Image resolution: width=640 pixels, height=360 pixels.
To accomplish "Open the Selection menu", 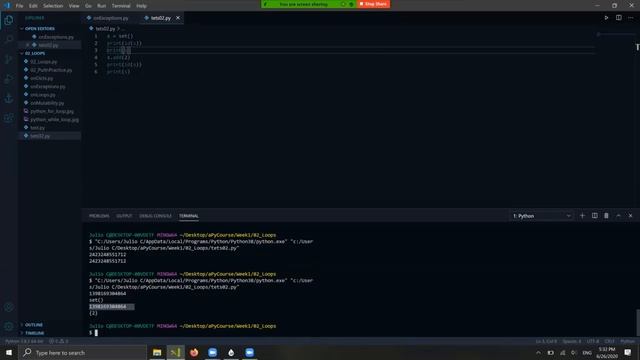I will point(53,6).
